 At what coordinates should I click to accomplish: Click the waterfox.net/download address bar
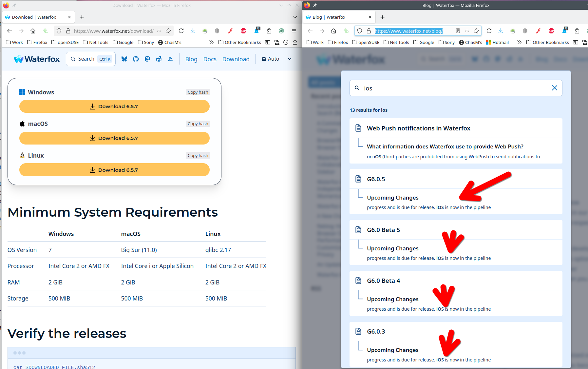(x=114, y=31)
